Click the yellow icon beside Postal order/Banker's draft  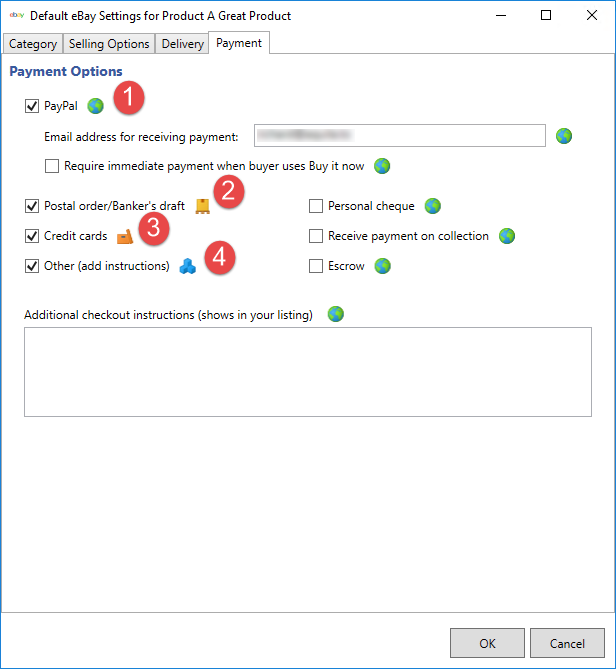(x=203, y=206)
